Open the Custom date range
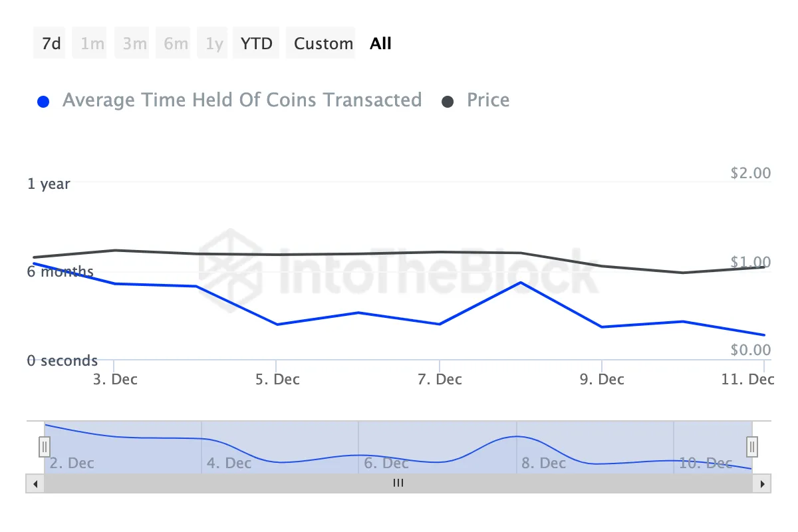 [323, 44]
